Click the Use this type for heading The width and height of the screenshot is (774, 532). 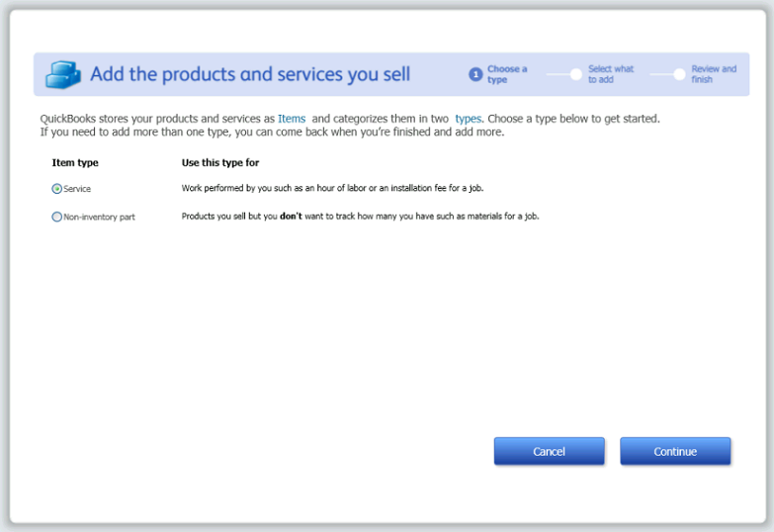pyautogui.click(x=220, y=162)
